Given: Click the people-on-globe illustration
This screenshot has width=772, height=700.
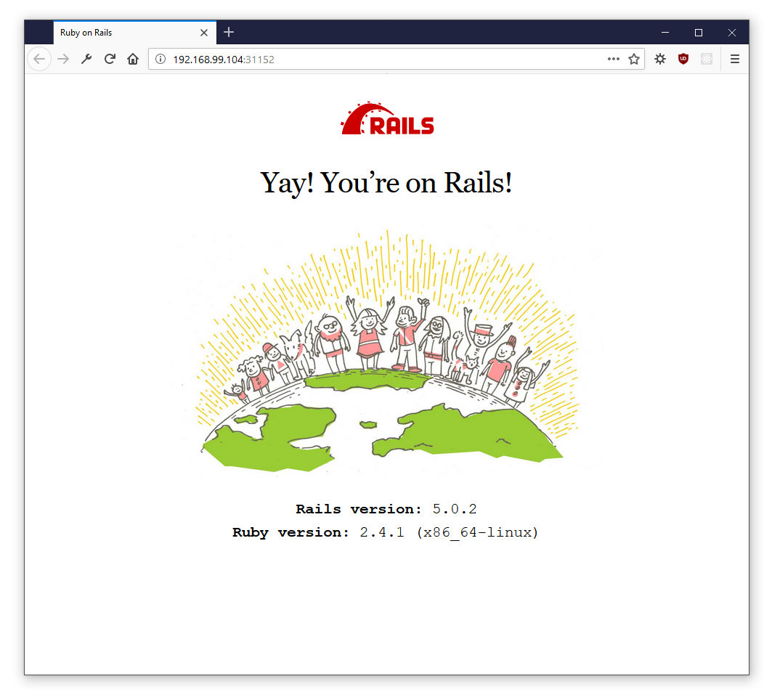Looking at the screenshot, I should point(387,349).
